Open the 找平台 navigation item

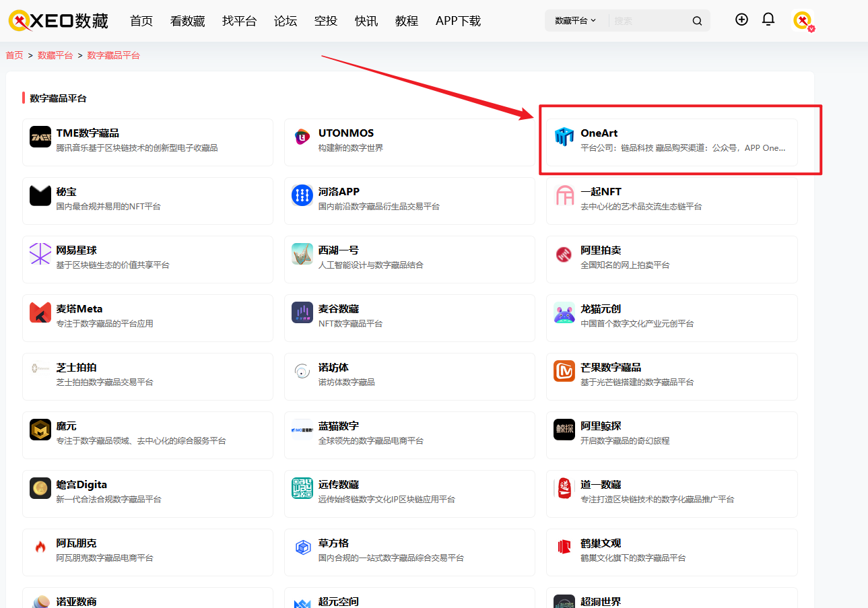click(239, 21)
